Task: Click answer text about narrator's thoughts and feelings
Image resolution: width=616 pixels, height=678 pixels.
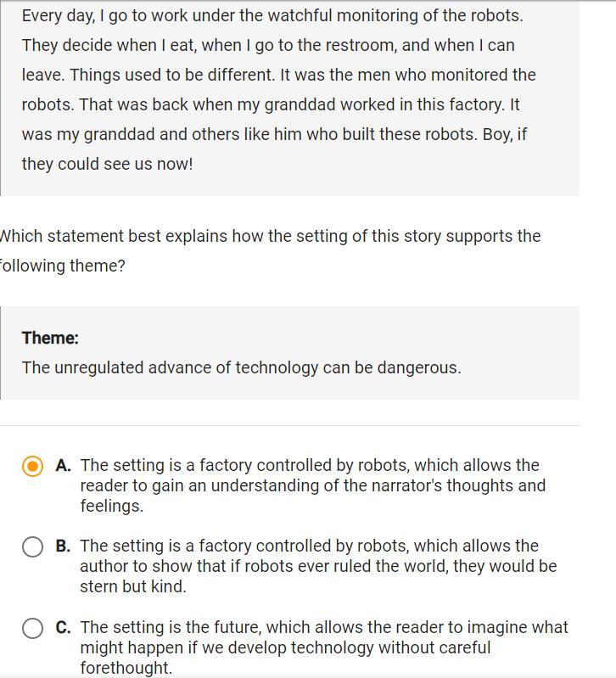Action: tap(312, 485)
